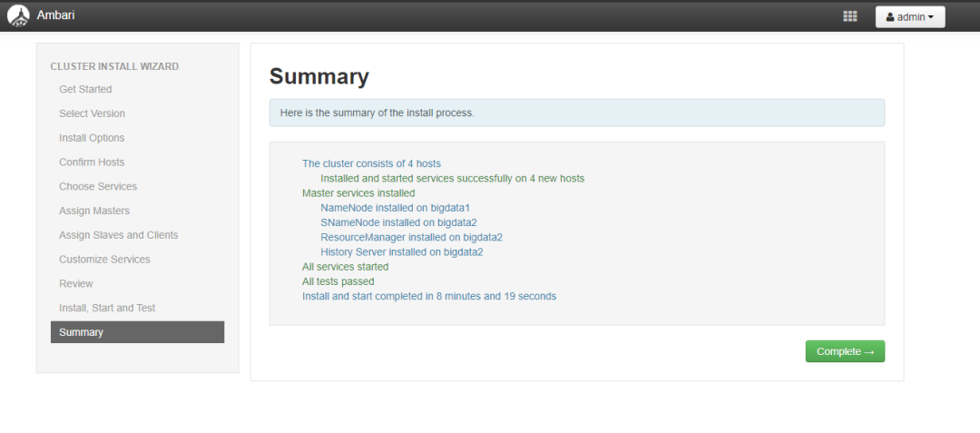The height and width of the screenshot is (433, 980).
Task: Click the Summary page heading
Action: (318, 76)
